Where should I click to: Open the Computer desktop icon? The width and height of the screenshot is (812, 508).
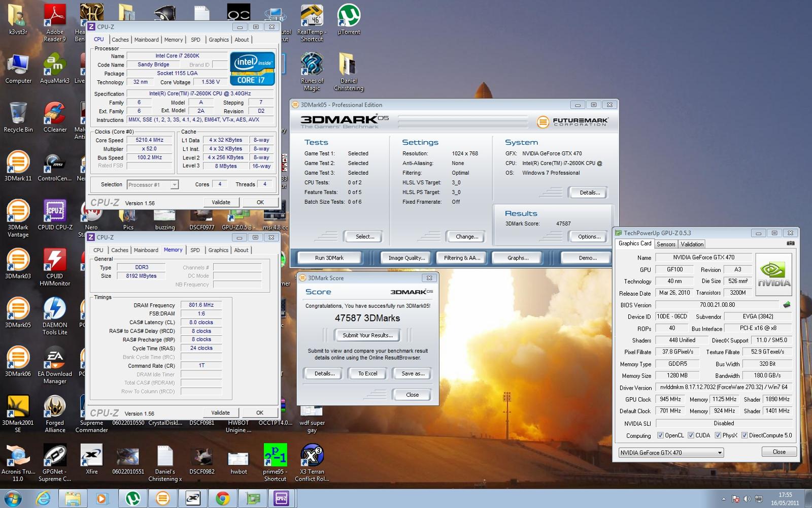coord(18,69)
